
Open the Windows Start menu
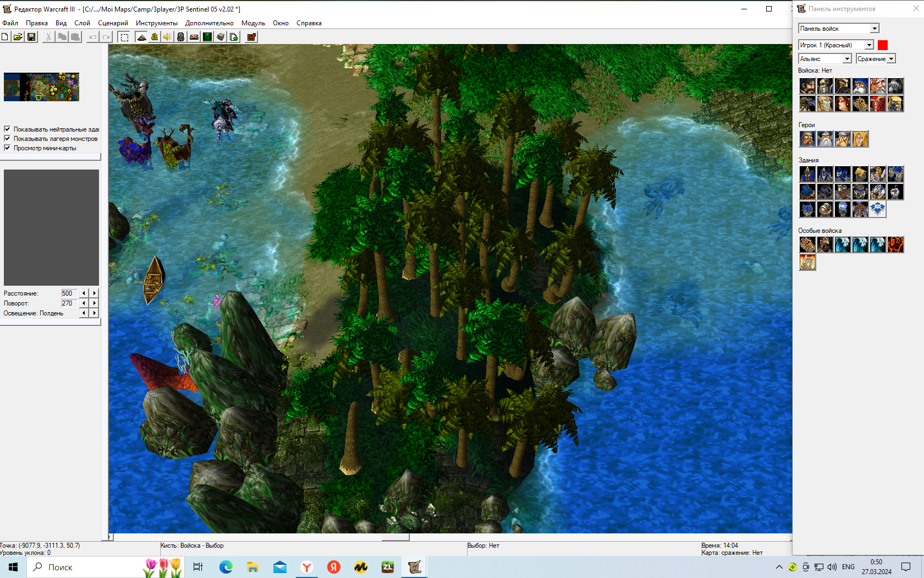[13, 567]
